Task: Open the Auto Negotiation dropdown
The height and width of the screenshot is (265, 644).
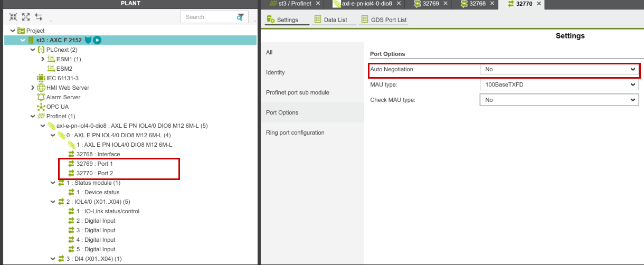Action: click(558, 69)
